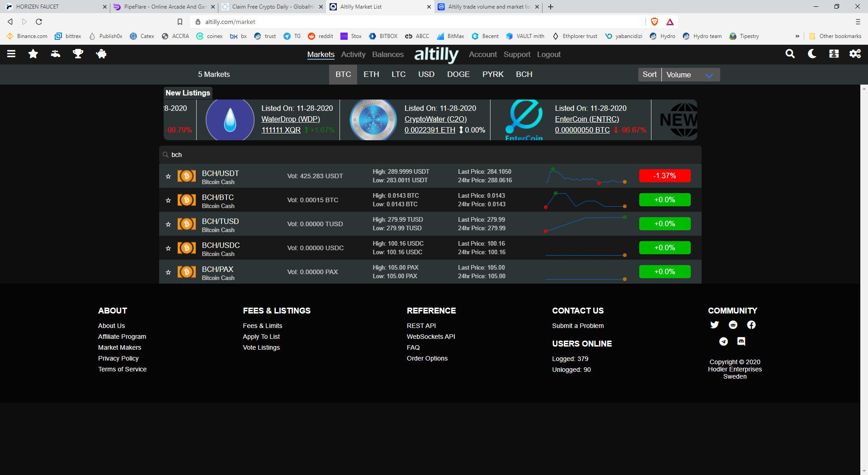Open Other bookmarks folder

[835, 36]
